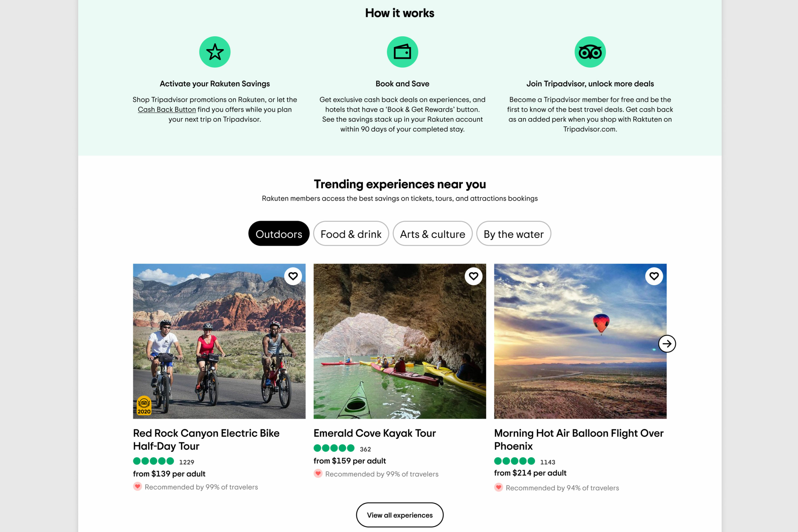Open the Red Rock Canyon bike tour photo
798x532 pixels.
click(219, 341)
